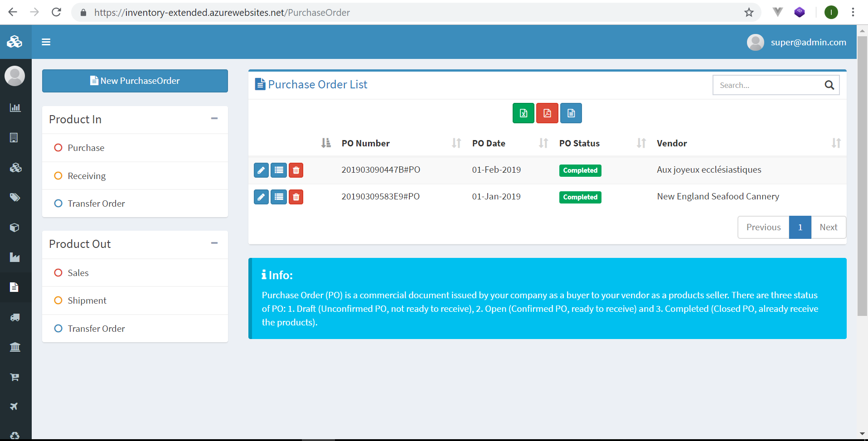Select the Receiving radio option
The height and width of the screenshot is (441, 868).
tap(58, 175)
